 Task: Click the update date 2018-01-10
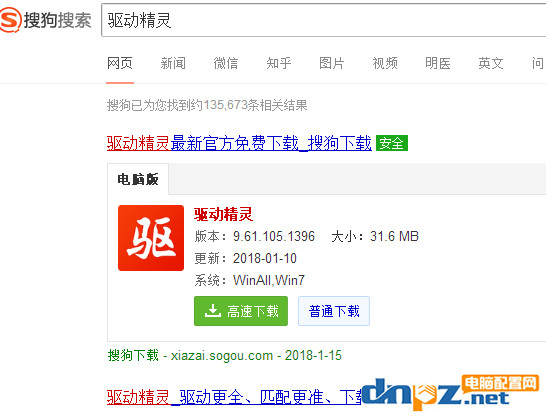click(x=265, y=258)
